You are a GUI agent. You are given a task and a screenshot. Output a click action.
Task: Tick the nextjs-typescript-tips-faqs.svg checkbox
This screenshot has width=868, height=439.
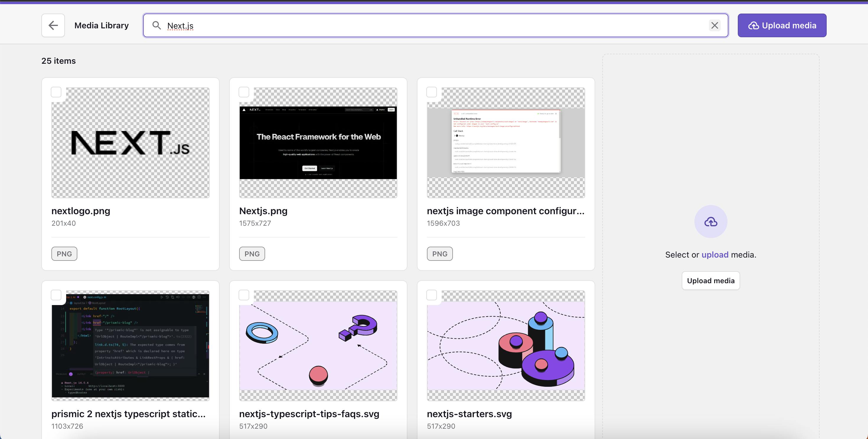[244, 295]
